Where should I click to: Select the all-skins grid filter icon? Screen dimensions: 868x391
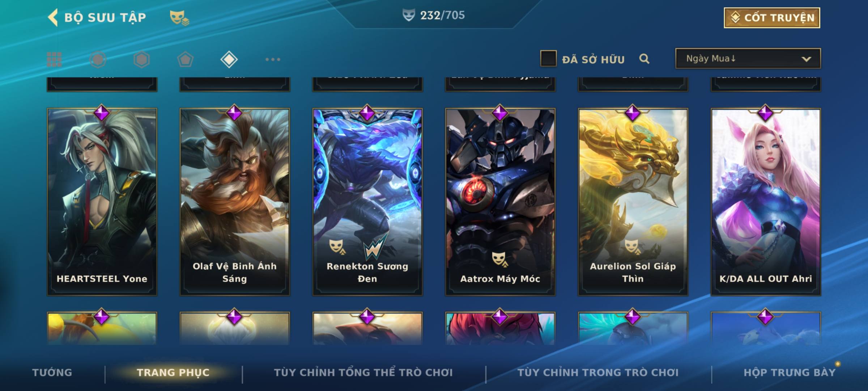tap(54, 59)
